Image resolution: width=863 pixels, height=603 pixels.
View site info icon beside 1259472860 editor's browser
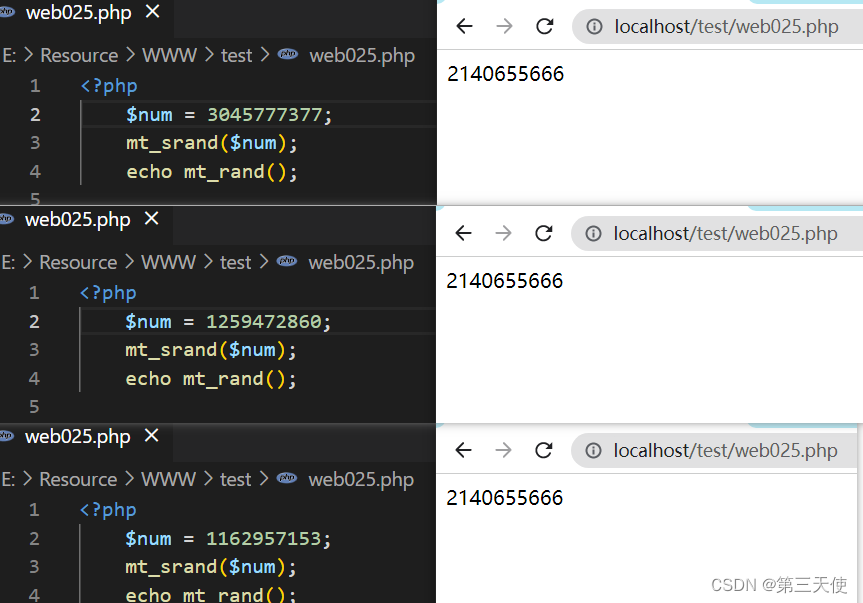coord(593,233)
